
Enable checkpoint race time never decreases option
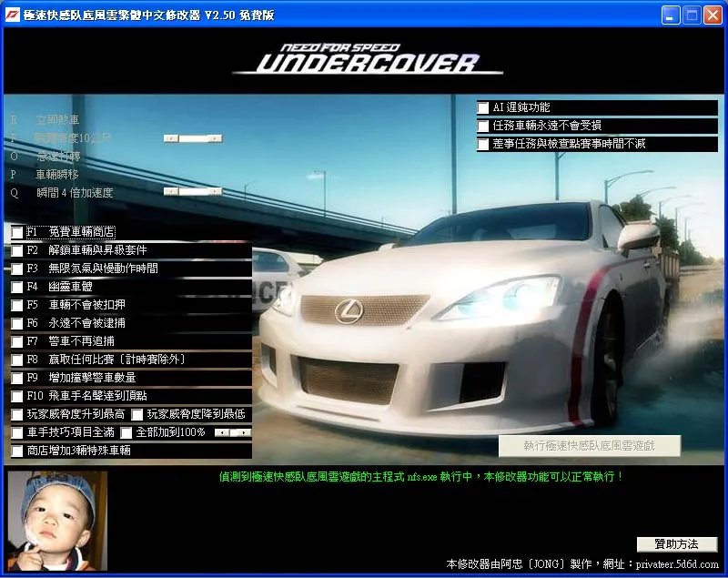(x=482, y=144)
